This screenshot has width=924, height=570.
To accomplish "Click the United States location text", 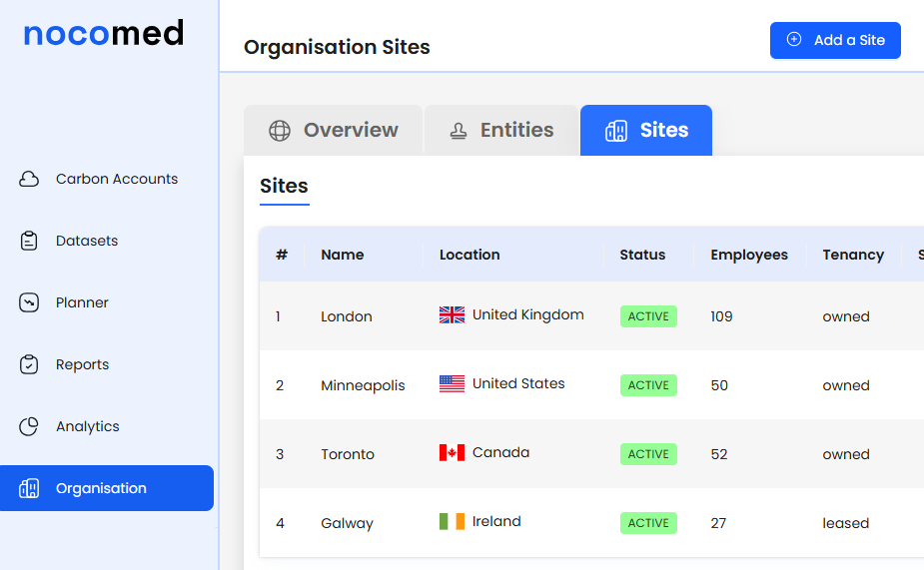I will [x=518, y=383].
